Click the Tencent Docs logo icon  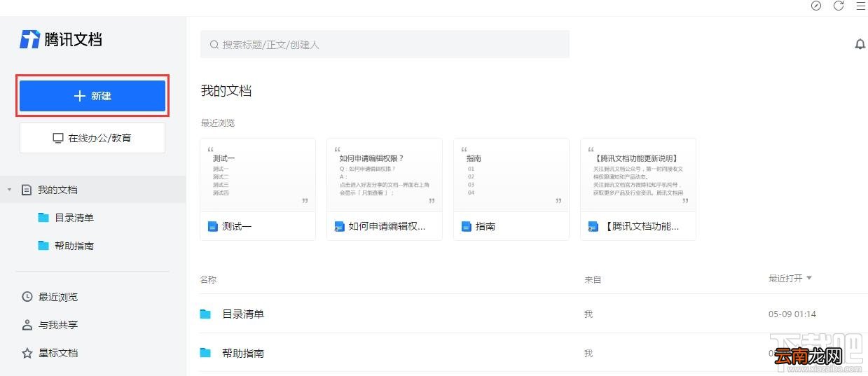click(x=29, y=39)
